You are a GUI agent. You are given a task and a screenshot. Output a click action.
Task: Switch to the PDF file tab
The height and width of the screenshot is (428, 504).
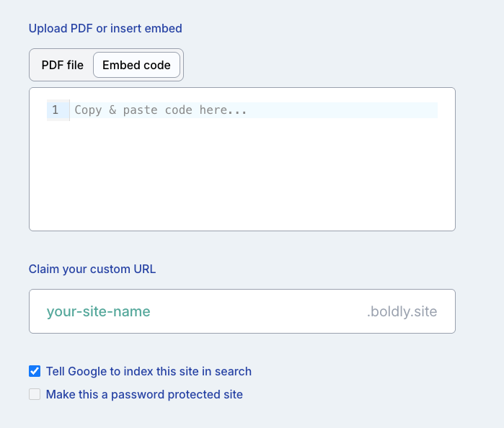pos(62,65)
